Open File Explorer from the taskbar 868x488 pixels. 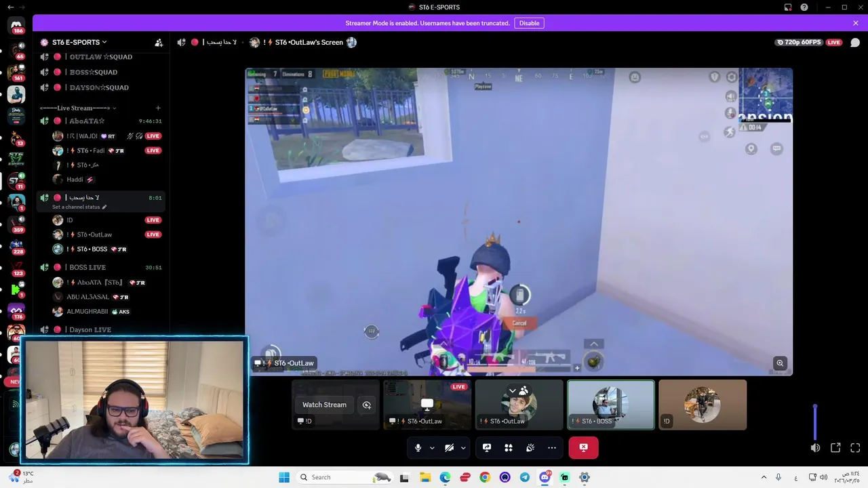[x=425, y=477]
